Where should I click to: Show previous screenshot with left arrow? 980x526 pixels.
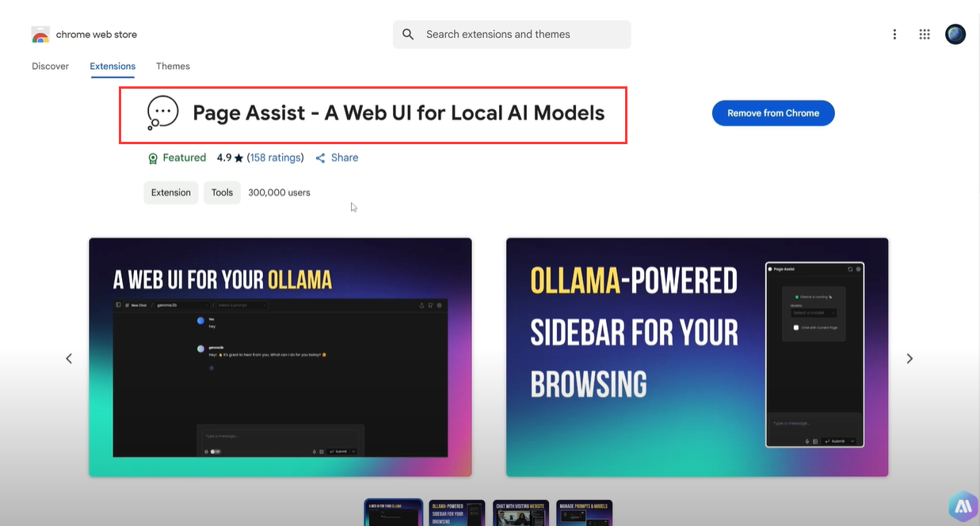click(x=69, y=359)
